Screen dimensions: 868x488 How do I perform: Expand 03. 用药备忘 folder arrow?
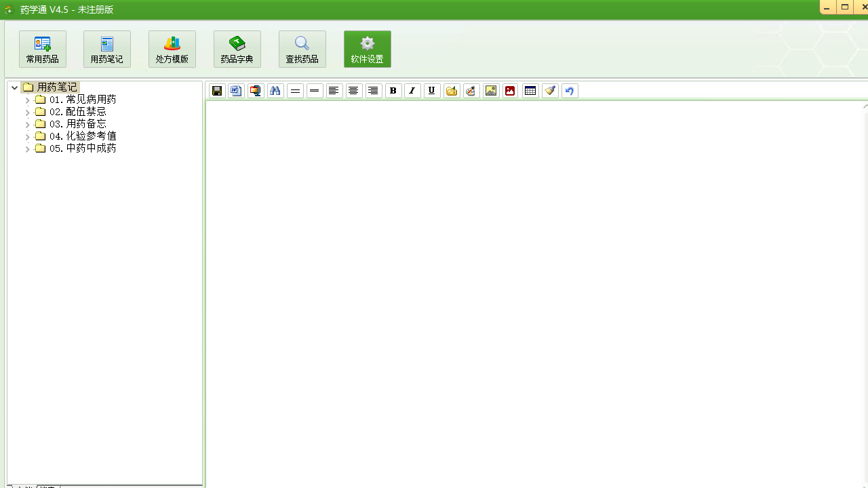coord(27,125)
